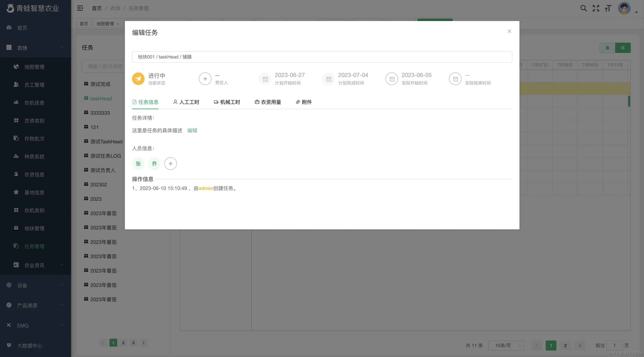Select batch page 2 in left pagination
Viewport: 644px width, 357px height.
[123, 343]
